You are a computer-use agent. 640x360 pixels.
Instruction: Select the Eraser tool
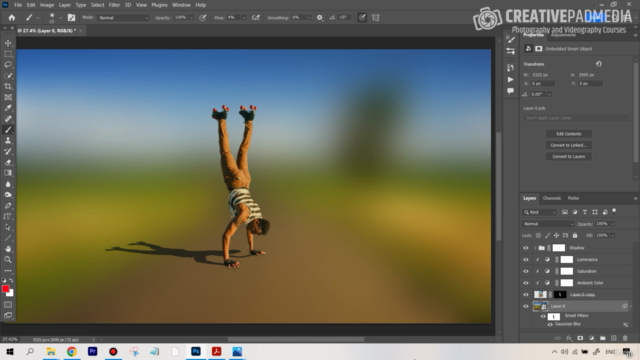click(8, 162)
